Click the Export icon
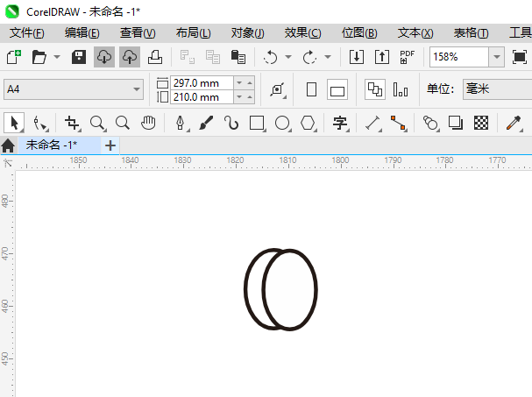The height and width of the screenshot is (397, 532). (382, 57)
